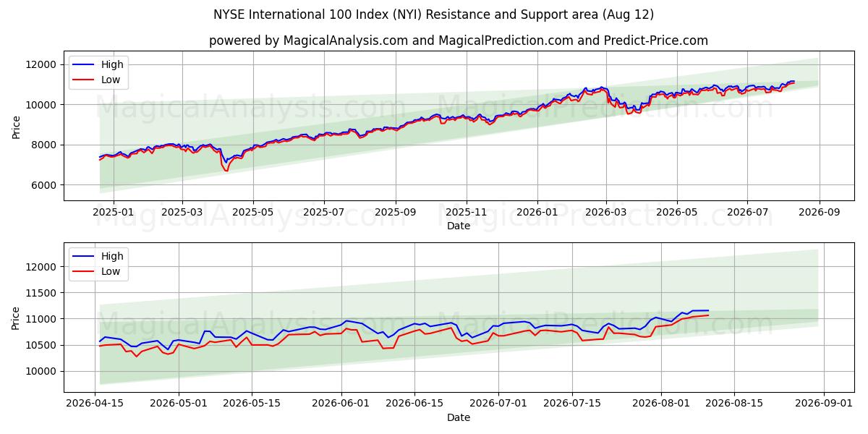Click the 12000 tick label on the bottom chart
Screen dimensions: 868x434
pos(41,267)
